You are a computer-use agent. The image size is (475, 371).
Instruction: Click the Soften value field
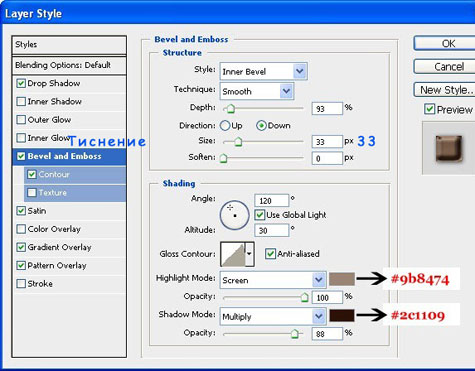tap(327, 158)
